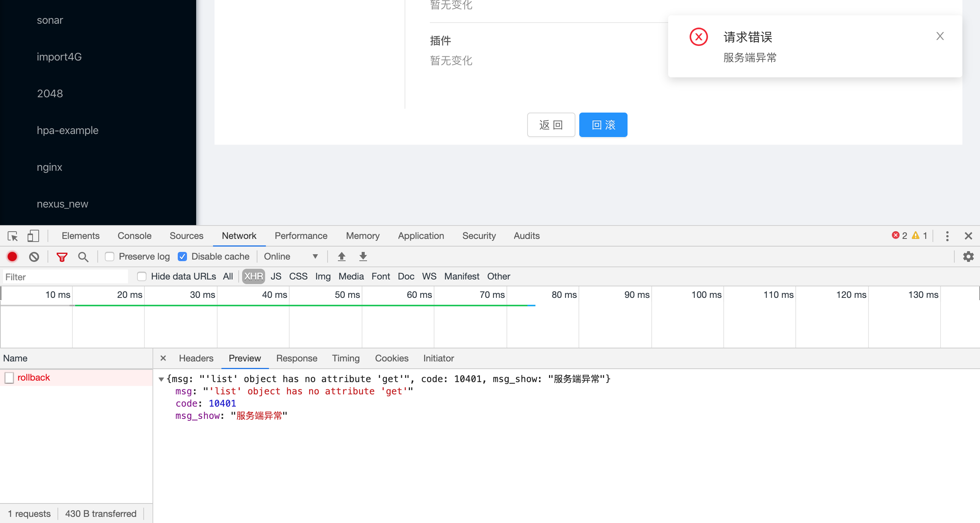Click the yellow warning count badge

click(919, 235)
